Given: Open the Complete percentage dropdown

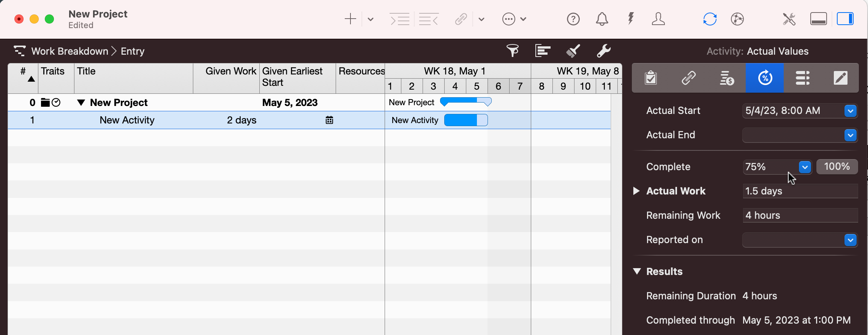Looking at the screenshot, I should (x=805, y=167).
